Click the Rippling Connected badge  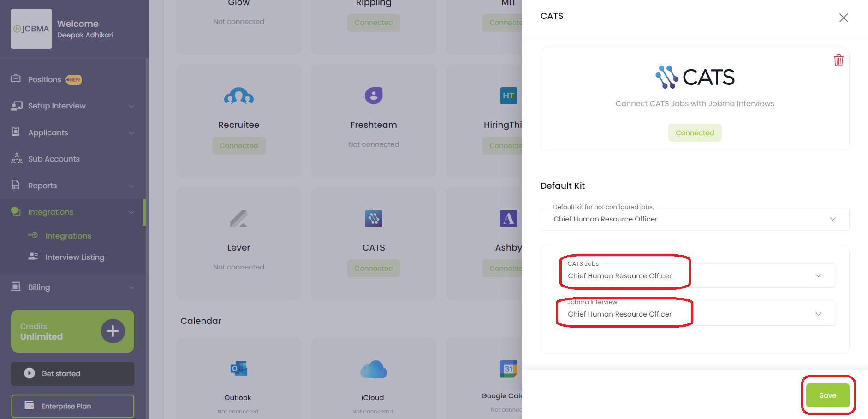[374, 23]
